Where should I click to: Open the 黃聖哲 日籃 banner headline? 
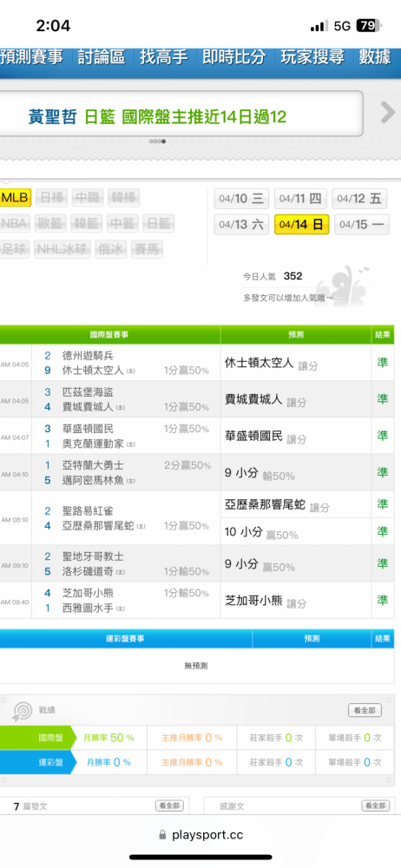pyautogui.click(x=158, y=117)
